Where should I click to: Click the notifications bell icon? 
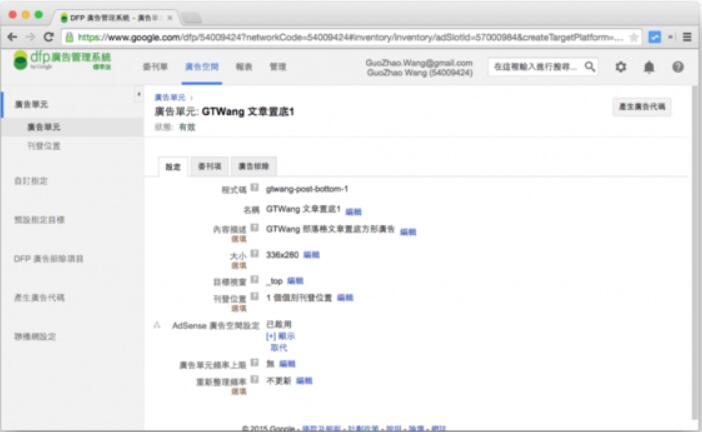(x=649, y=66)
